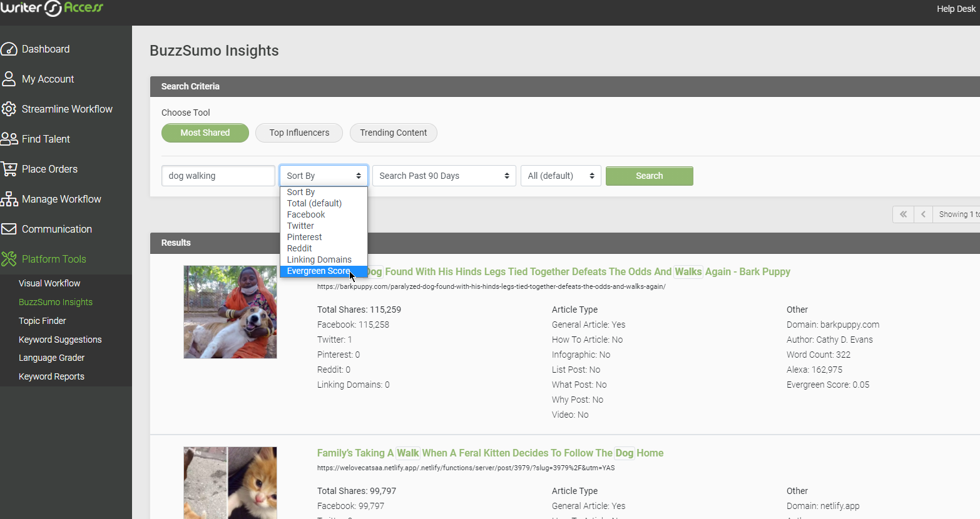Open Manage Workflow menu item
This screenshot has height=519, width=980.
tap(61, 199)
